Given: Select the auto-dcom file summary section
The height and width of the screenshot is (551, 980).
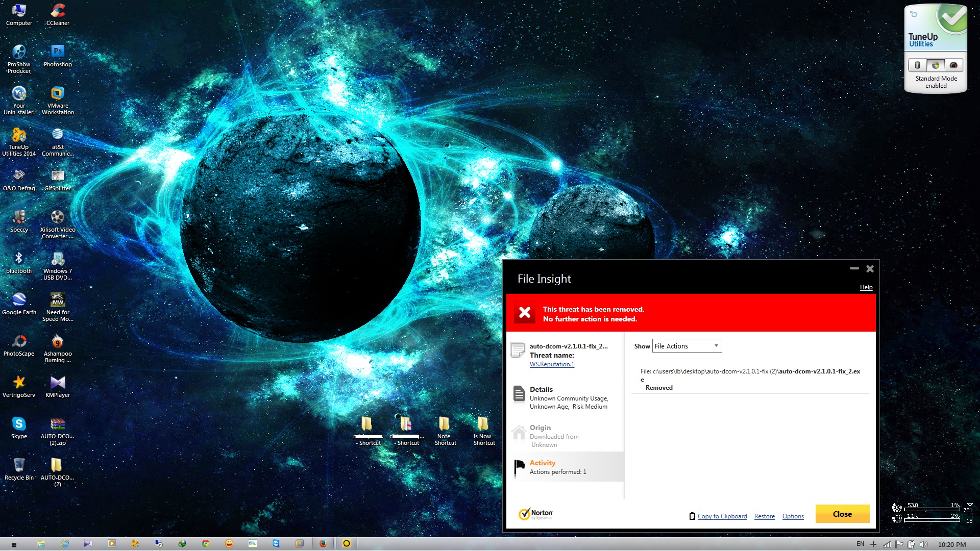Looking at the screenshot, I should pos(566,355).
